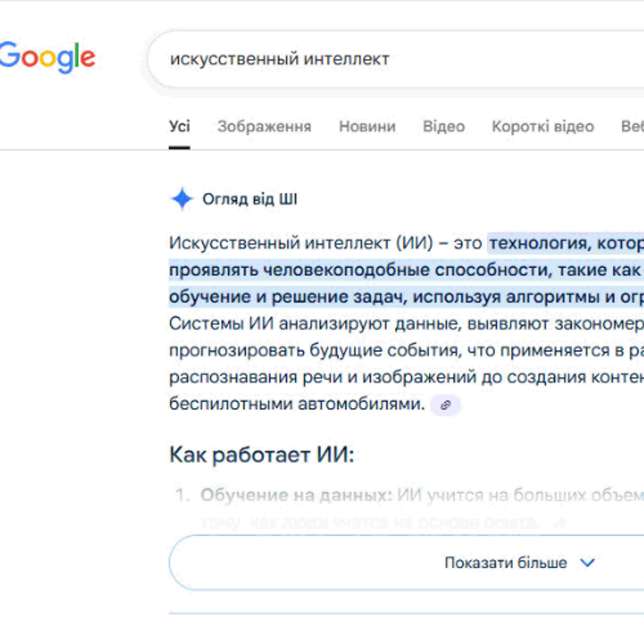Click the blue AI overview sparkle icon
This screenshot has width=644, height=644.
182,199
